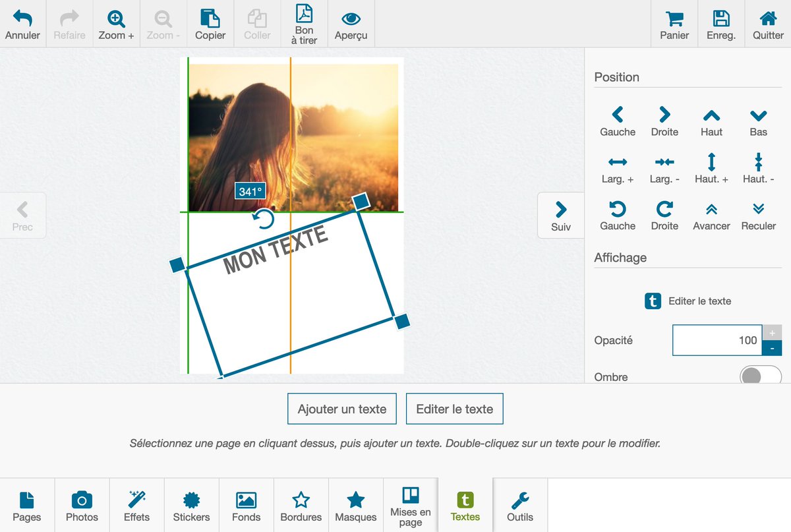The height and width of the screenshot is (532, 791).
Task: Bring the text forward using Avancer
Action: point(711,216)
